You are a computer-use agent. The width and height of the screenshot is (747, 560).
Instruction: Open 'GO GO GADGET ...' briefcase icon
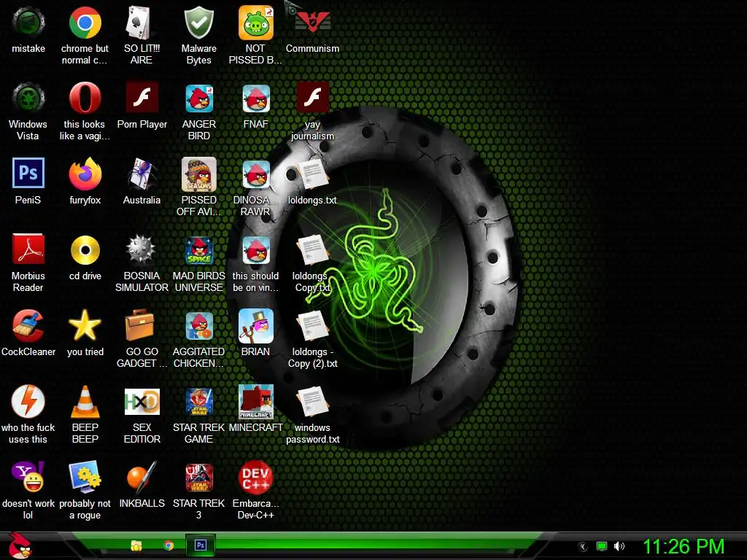click(139, 324)
